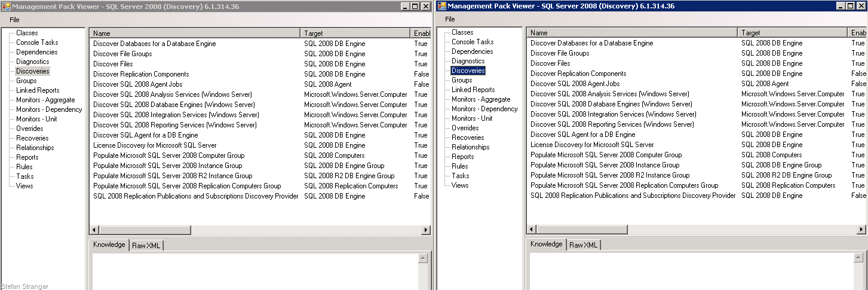Select Relationships in the left window tree
868x290 pixels.
pos(35,148)
